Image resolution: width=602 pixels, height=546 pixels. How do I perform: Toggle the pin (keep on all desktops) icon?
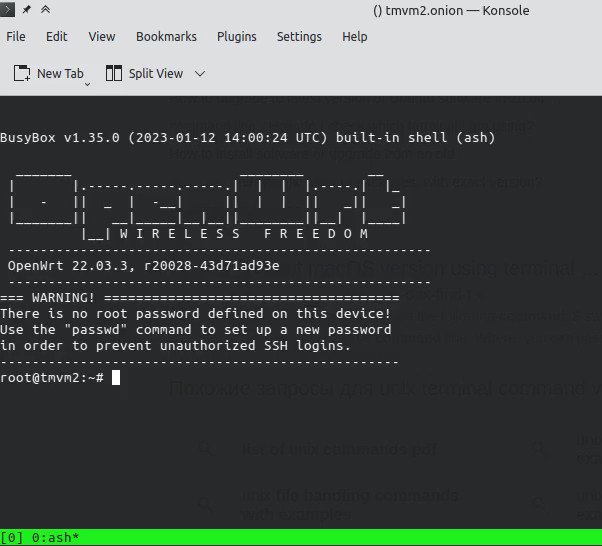click(x=26, y=10)
